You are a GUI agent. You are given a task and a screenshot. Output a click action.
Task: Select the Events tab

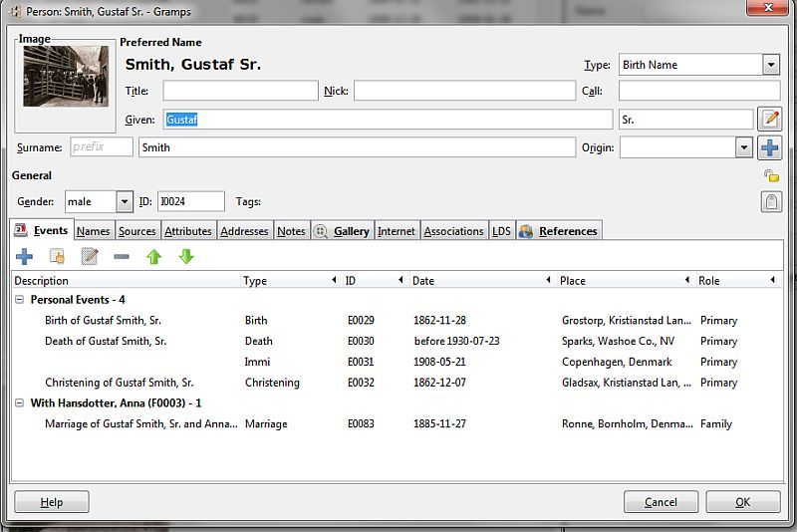(42, 230)
